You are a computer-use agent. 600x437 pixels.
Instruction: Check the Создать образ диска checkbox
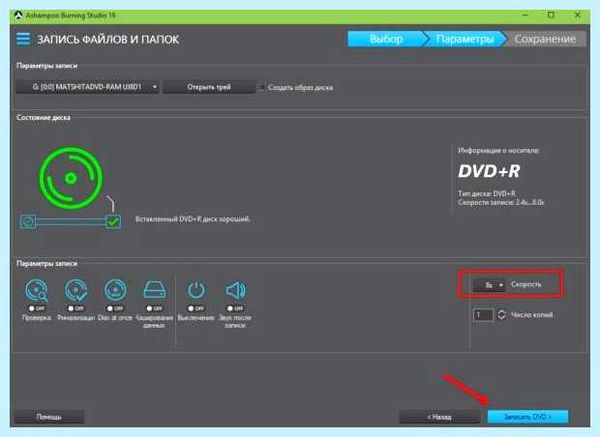click(x=261, y=88)
